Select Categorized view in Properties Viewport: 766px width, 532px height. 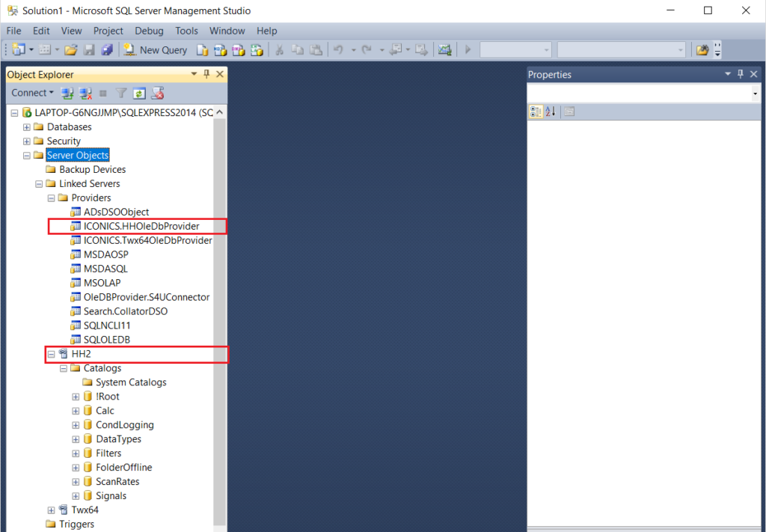pos(536,112)
